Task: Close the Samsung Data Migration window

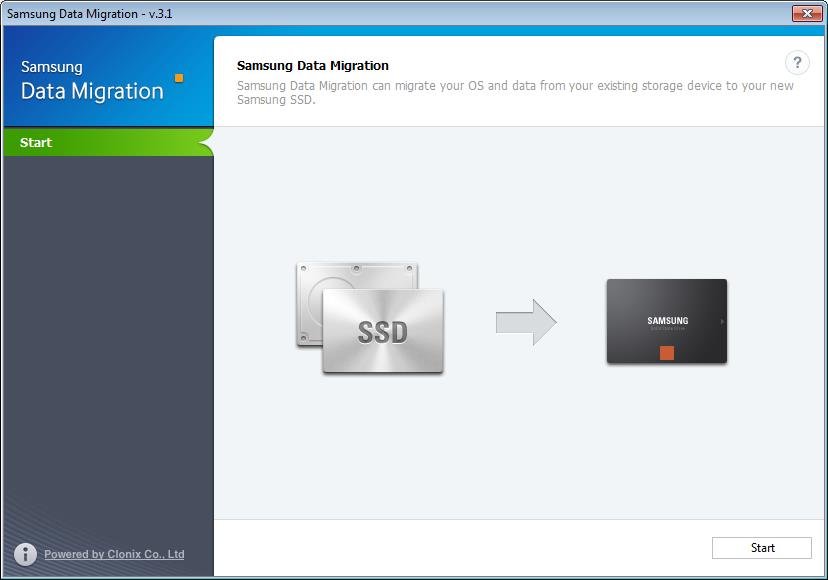Action: (x=806, y=13)
